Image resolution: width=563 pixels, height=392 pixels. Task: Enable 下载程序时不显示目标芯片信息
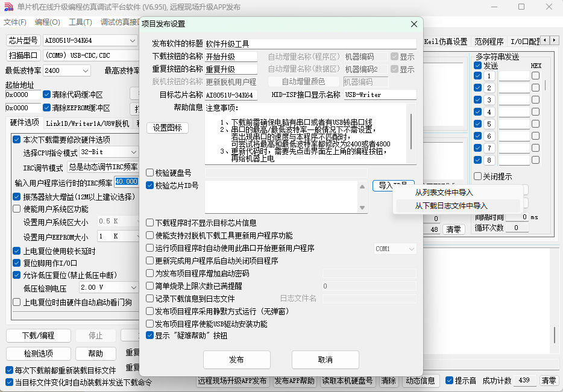(150, 223)
